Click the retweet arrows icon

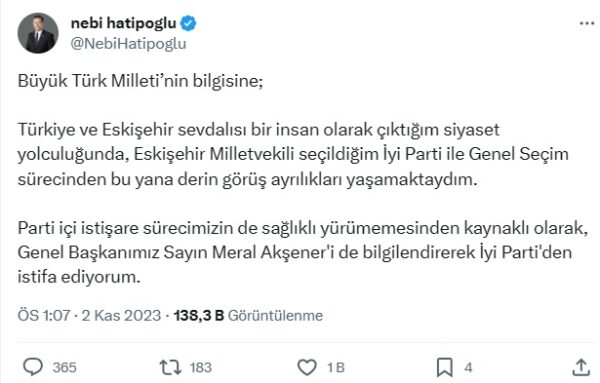pyautogui.click(x=170, y=367)
